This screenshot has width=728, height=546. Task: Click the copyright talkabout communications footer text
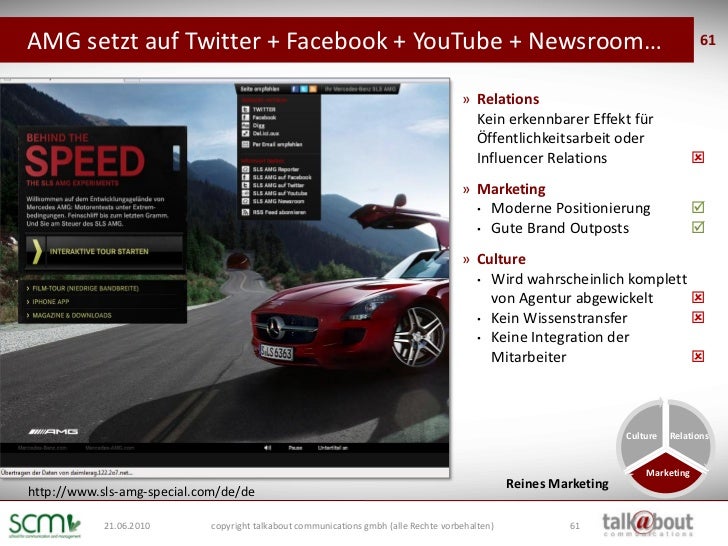coord(352,526)
